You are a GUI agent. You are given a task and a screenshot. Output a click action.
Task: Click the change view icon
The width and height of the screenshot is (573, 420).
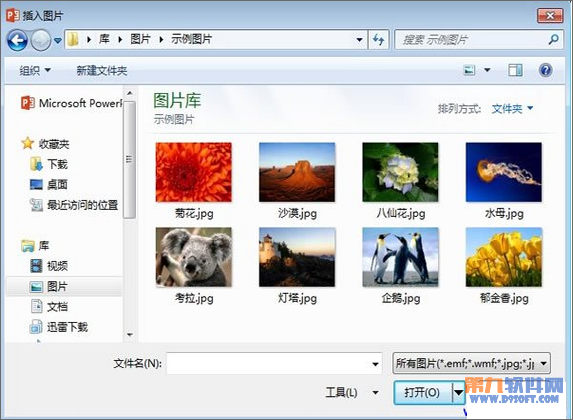[x=469, y=70]
